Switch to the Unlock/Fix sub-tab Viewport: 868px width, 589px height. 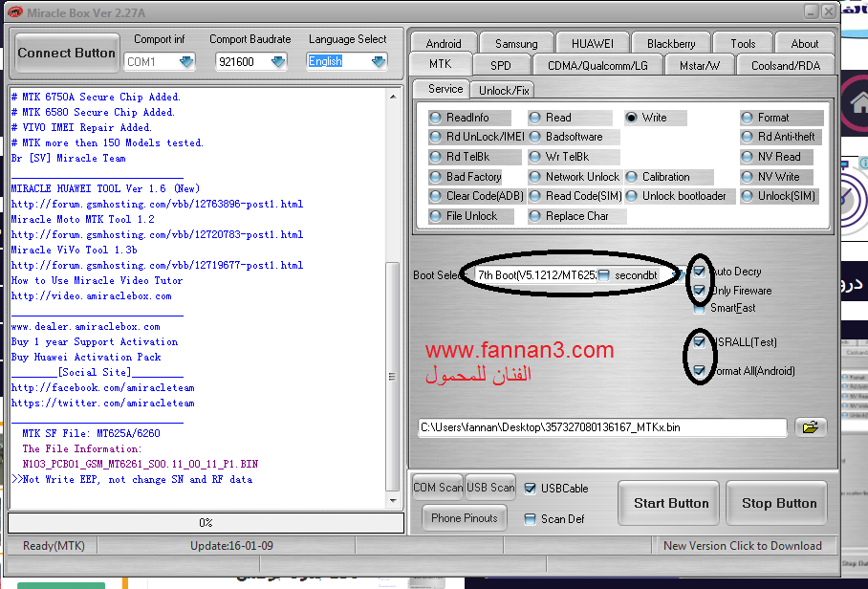point(503,90)
